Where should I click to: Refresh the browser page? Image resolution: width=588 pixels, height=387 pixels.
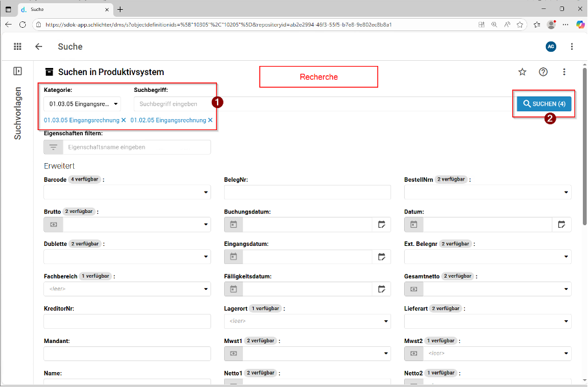pyautogui.click(x=23, y=25)
